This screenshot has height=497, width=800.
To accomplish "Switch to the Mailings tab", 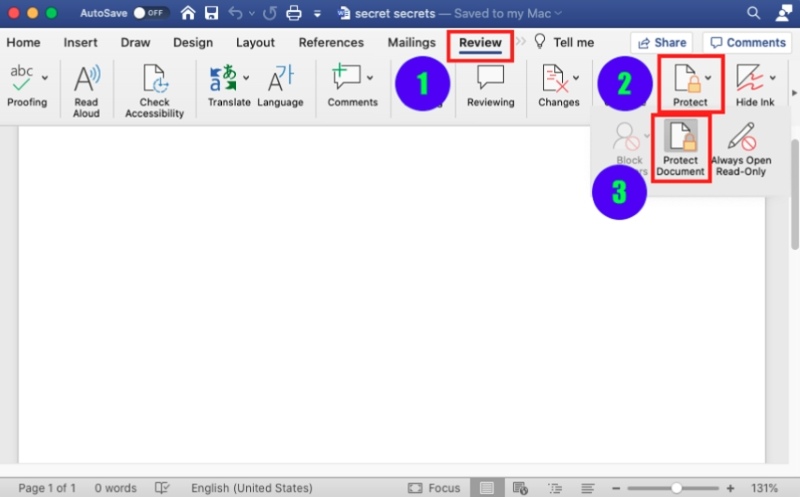I will (x=412, y=42).
